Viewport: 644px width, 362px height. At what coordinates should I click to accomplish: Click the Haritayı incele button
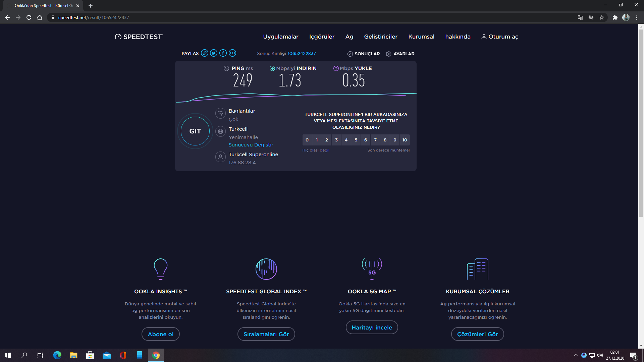pos(372,327)
